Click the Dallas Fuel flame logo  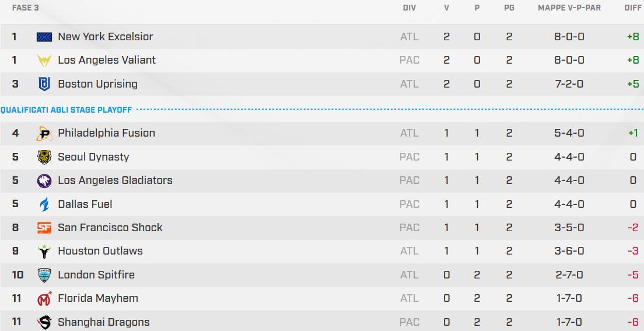[44, 204]
